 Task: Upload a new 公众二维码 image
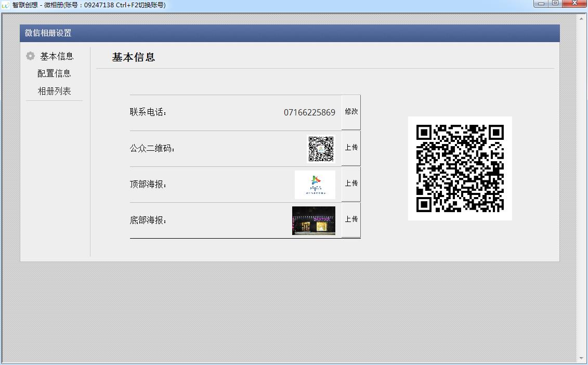click(351, 148)
